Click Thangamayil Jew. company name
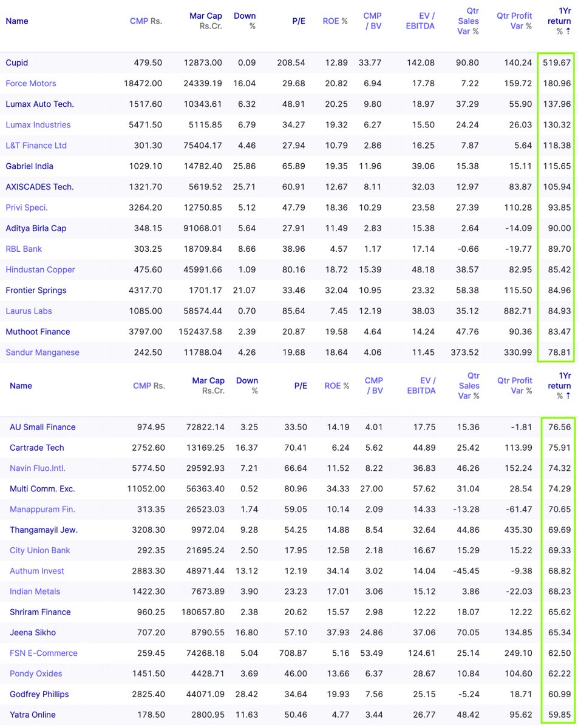This screenshot has height=728, width=578. [44, 530]
